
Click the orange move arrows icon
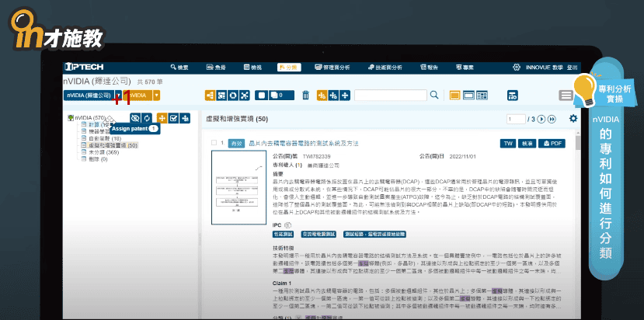click(162, 117)
